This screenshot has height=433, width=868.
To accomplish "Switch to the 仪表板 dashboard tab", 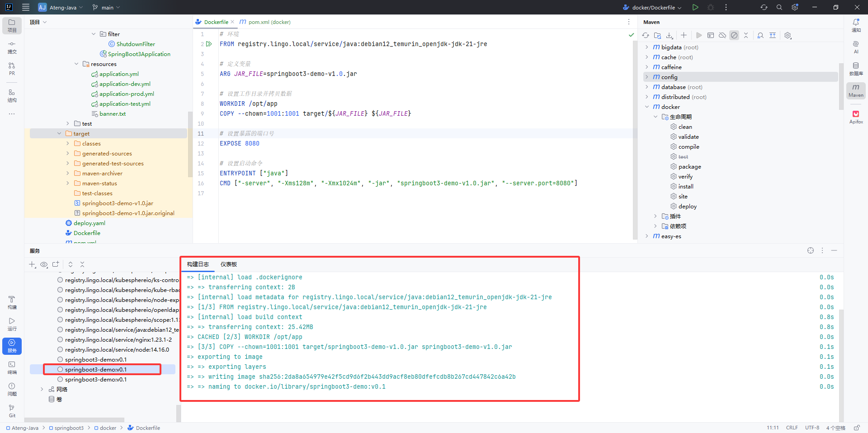I will tap(229, 264).
